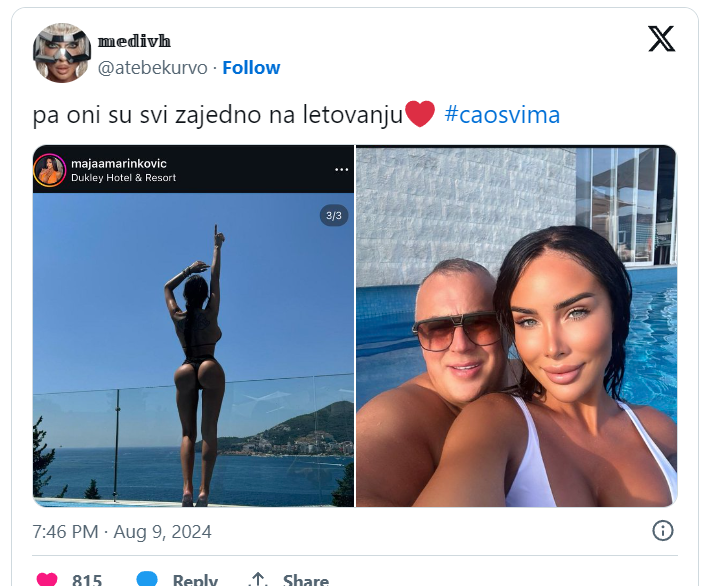The image size is (715, 586).
Task: Click the medivh display name
Action: pos(134,41)
